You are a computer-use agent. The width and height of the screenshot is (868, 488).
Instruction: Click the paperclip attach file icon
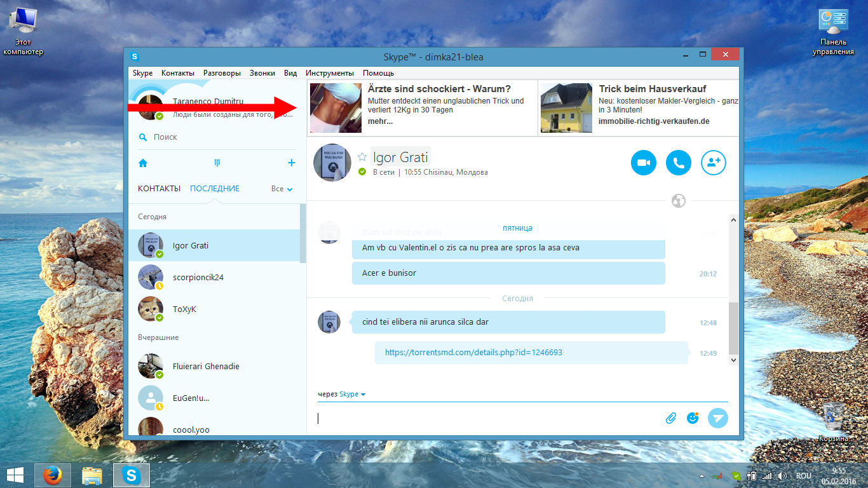670,418
